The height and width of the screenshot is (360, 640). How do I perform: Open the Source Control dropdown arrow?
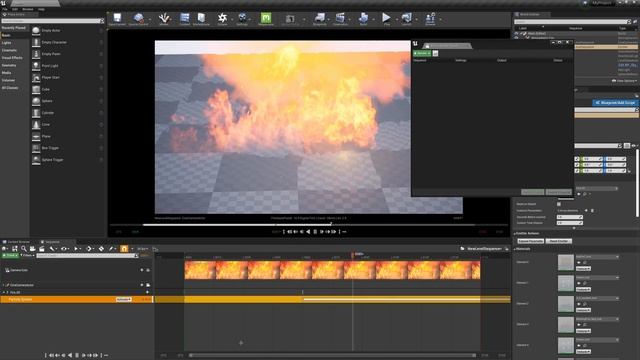coord(150,19)
